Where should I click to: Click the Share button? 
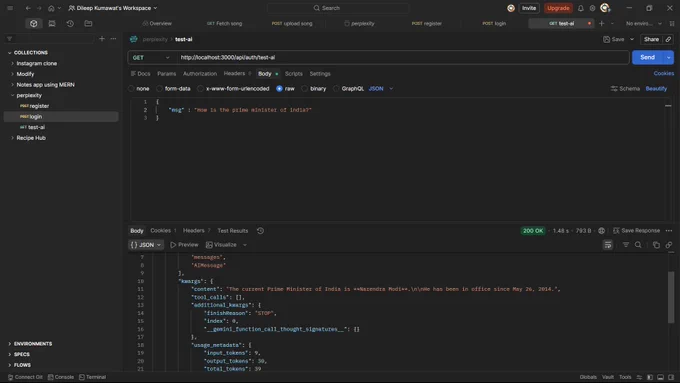651,39
